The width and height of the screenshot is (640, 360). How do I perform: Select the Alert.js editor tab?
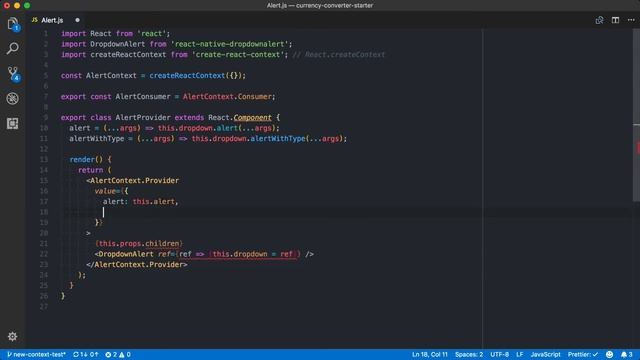pos(55,20)
